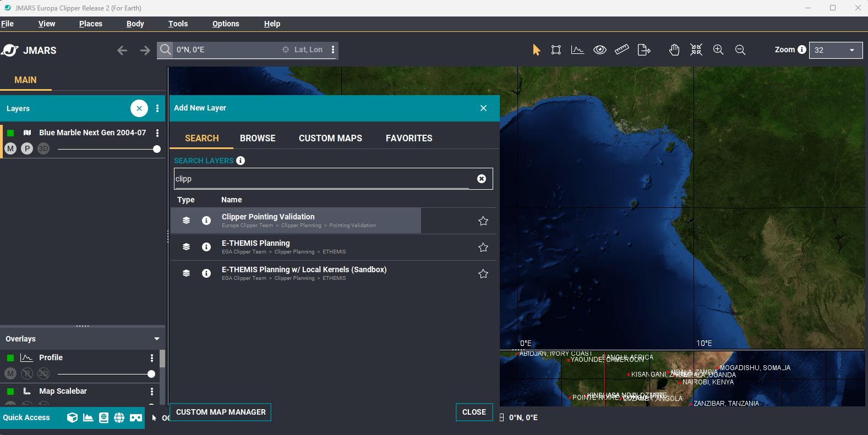Open the globe book Quick Access icon

pos(103,417)
